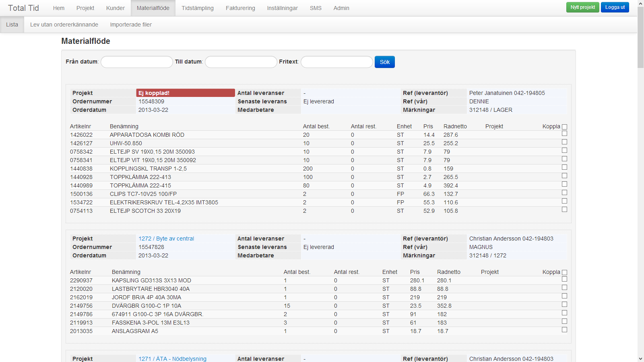Viewport: 644px width, 362px height.
Task: Tick checkbox for ELTEJP SCOTCH 33 20X19
Action: pos(564,210)
